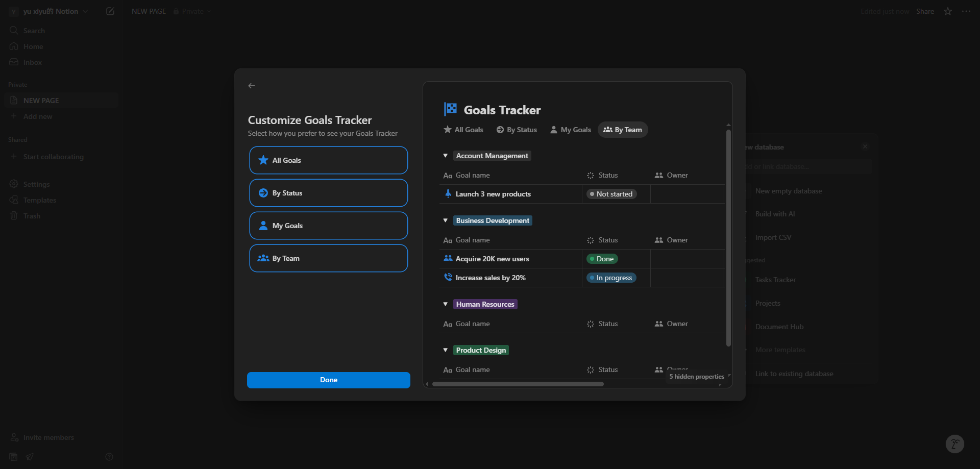980x469 pixels.
Task: Open the three-dot page menu
Action: (x=966, y=11)
